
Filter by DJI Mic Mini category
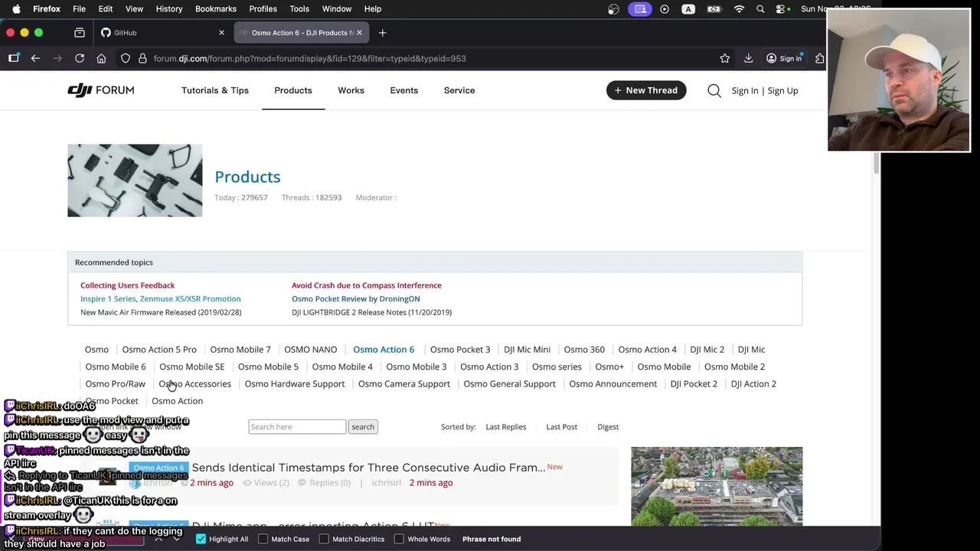coord(527,350)
